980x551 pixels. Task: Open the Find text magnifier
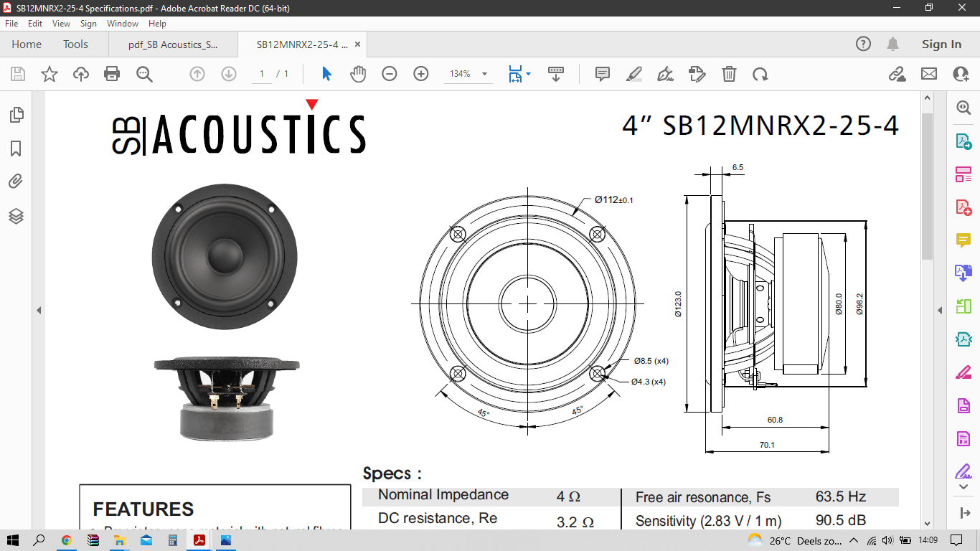point(144,74)
